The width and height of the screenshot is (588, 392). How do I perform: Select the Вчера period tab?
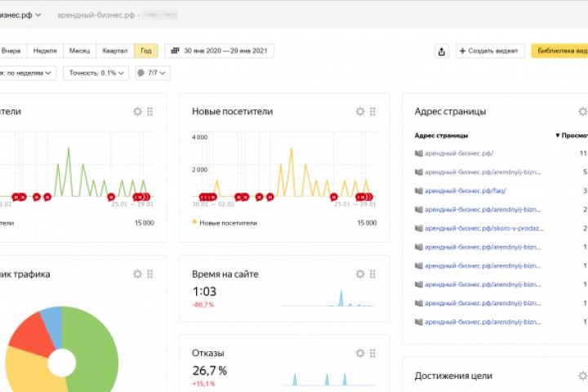coord(11,51)
